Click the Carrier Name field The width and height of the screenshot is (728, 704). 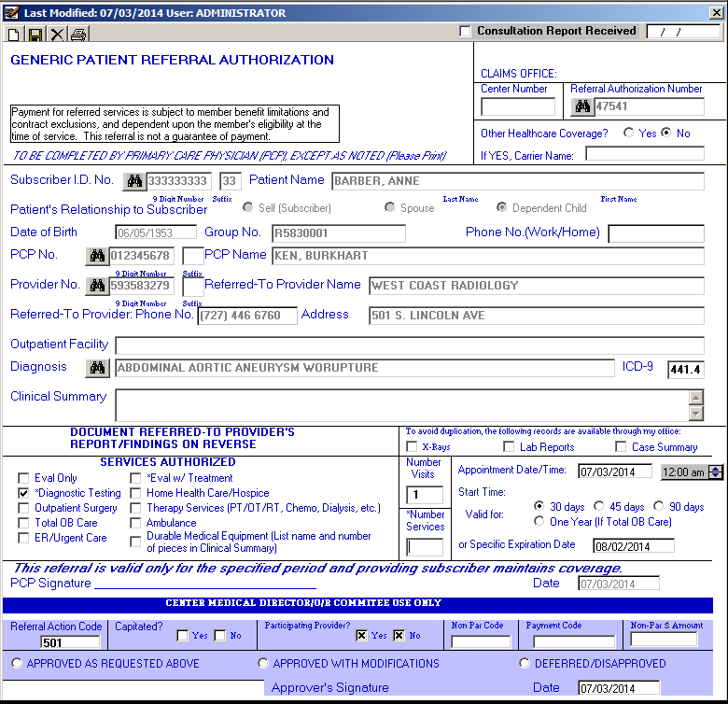tap(645, 153)
